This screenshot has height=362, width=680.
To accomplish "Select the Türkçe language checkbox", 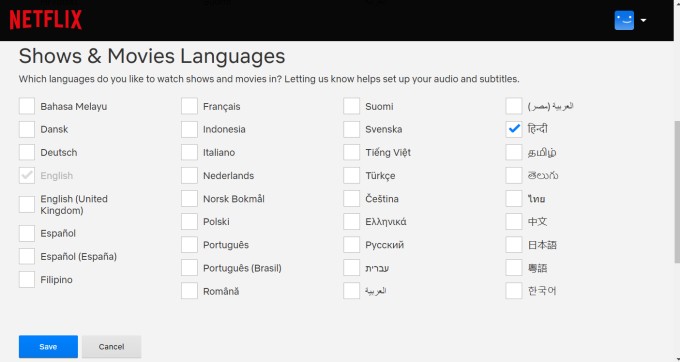I will click(x=352, y=176).
